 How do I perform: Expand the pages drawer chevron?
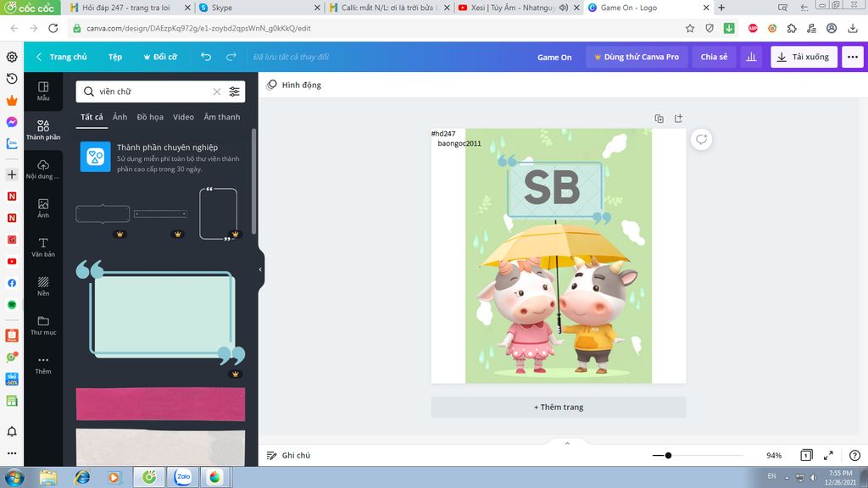click(x=567, y=443)
